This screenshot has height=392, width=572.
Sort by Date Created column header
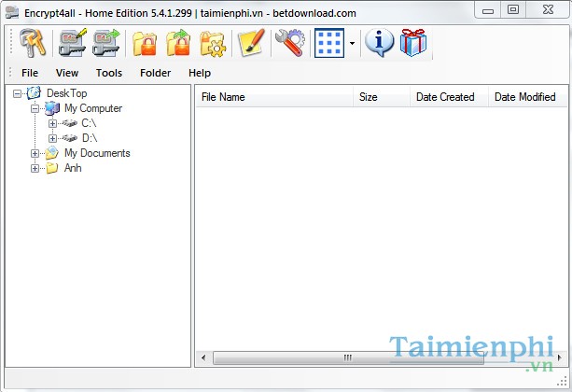pos(449,97)
